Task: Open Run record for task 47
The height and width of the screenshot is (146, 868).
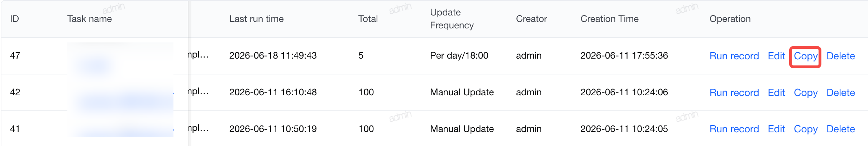Action: click(734, 56)
